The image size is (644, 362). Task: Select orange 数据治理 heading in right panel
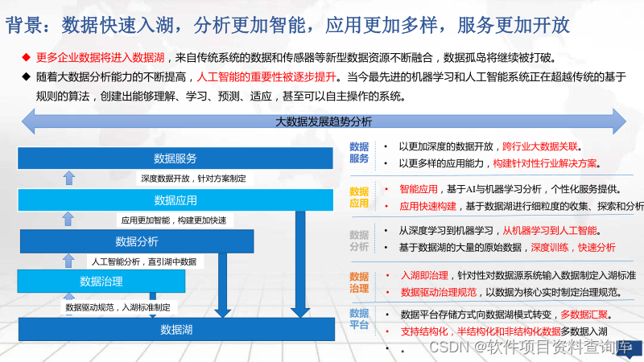359,282
